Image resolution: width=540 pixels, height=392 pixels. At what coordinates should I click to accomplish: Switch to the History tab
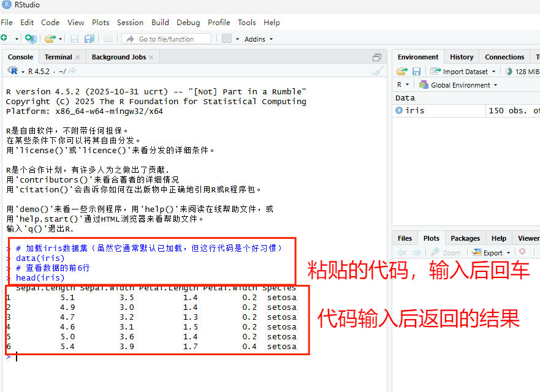click(462, 57)
